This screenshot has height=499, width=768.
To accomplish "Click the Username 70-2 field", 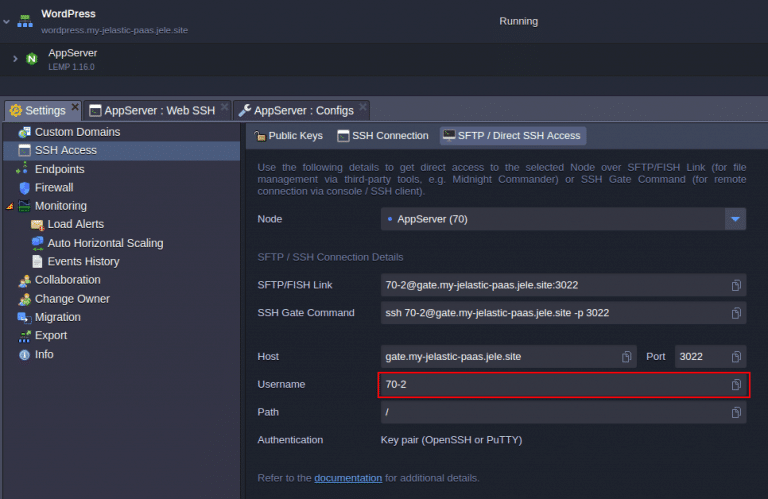I will tap(563, 384).
